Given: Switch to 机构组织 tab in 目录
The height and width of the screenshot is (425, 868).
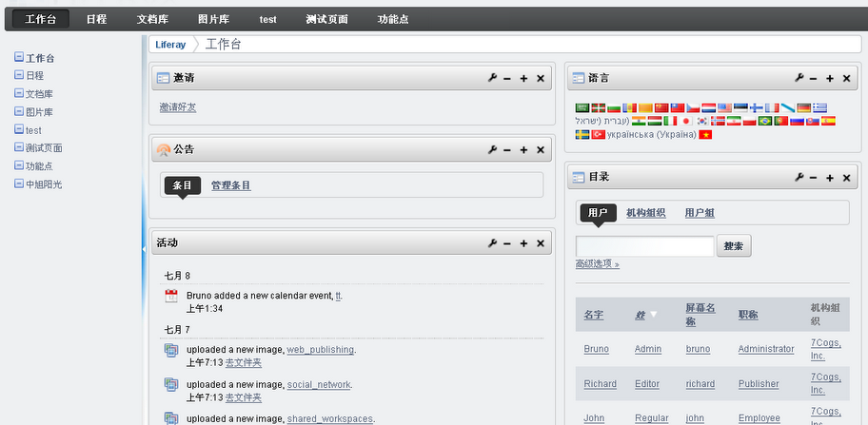Looking at the screenshot, I should pyautogui.click(x=645, y=213).
